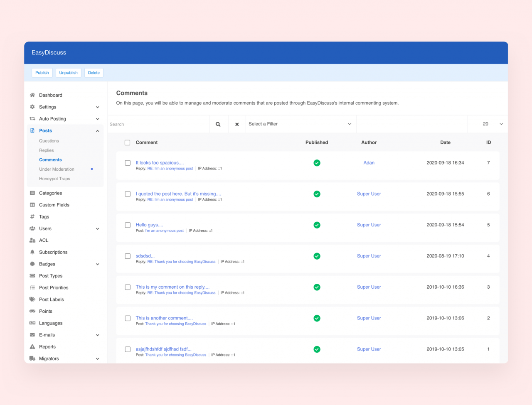This screenshot has width=532, height=405.
Task: Check the box for 'I quoted the post here'
Action: pyautogui.click(x=128, y=194)
